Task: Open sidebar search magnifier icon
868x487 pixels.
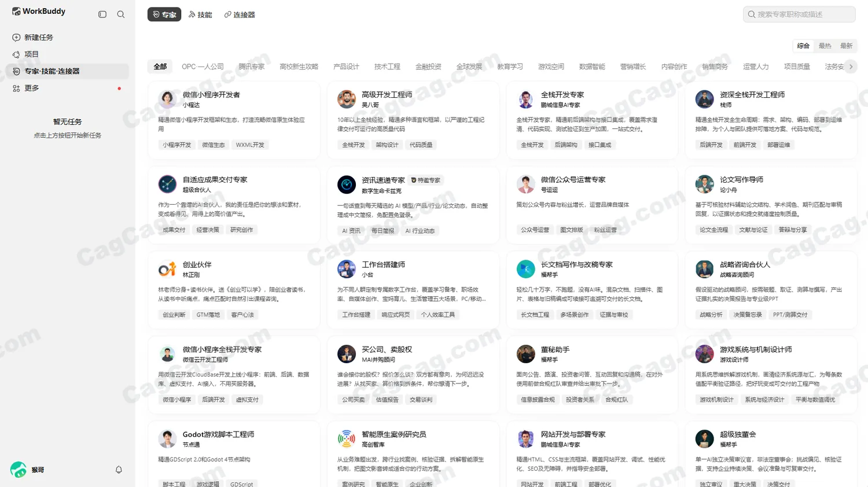Action: coord(121,14)
